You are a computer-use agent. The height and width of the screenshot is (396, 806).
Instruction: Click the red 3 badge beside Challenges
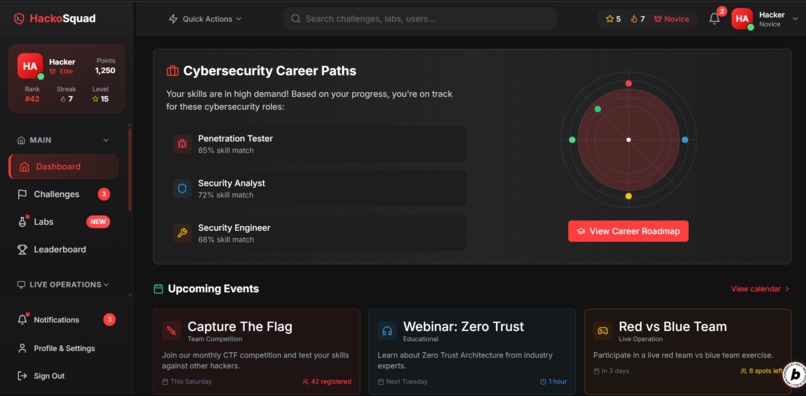point(104,194)
